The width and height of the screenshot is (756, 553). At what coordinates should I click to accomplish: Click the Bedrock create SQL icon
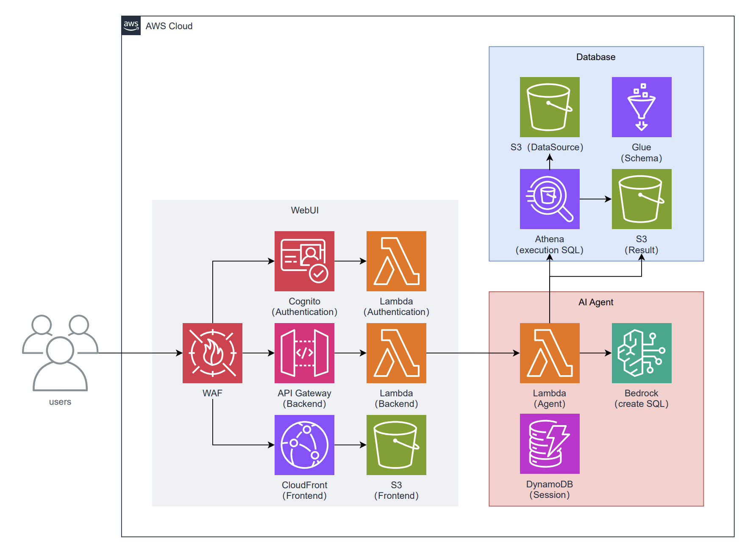pyautogui.click(x=642, y=353)
